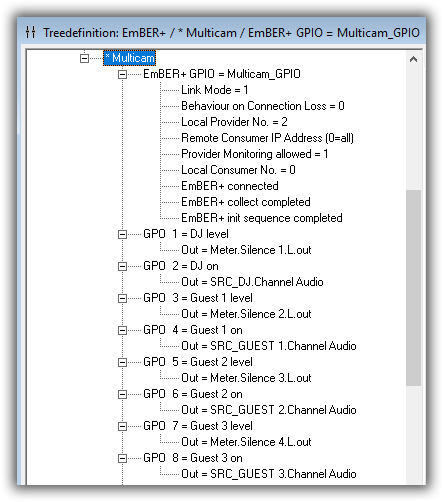Select Out = Meter.Silence 1.L.out
This screenshot has width=443, height=502.
(246, 250)
